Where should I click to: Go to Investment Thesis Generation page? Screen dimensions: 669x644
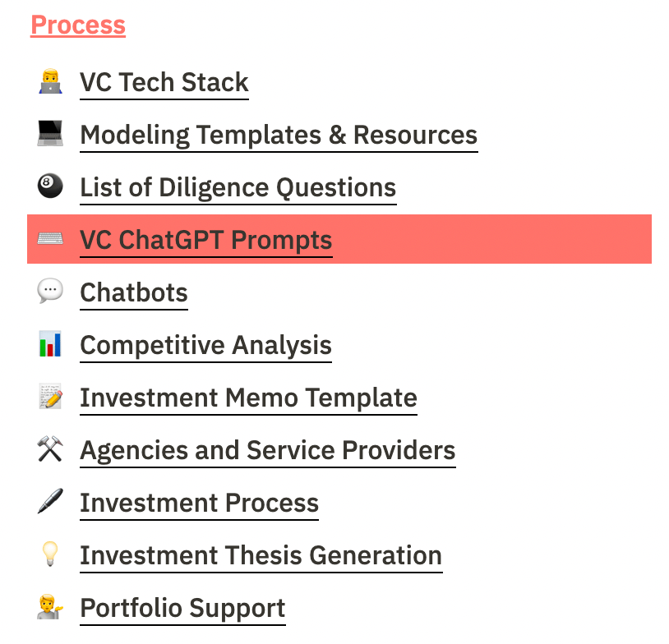coord(261,555)
